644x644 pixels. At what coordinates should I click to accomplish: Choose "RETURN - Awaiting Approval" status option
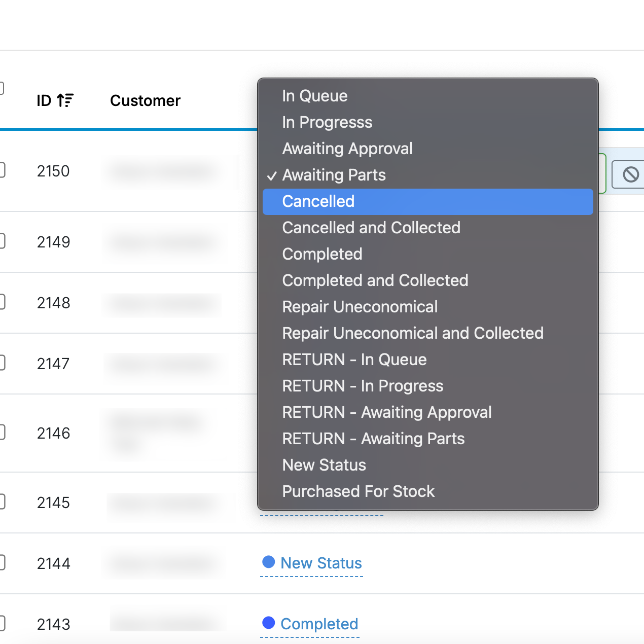click(386, 412)
